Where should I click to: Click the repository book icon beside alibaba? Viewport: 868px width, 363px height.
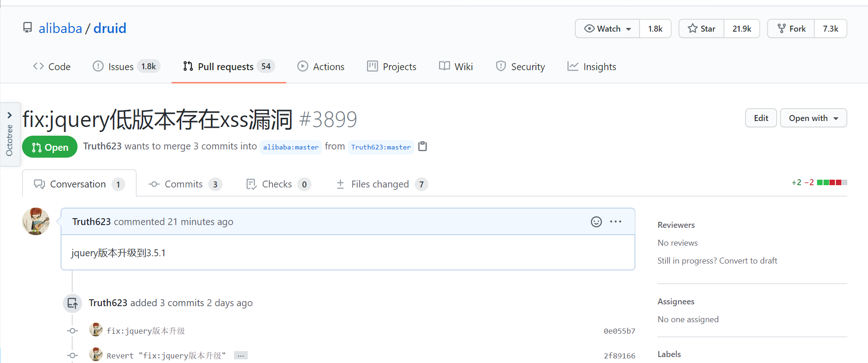tap(28, 28)
